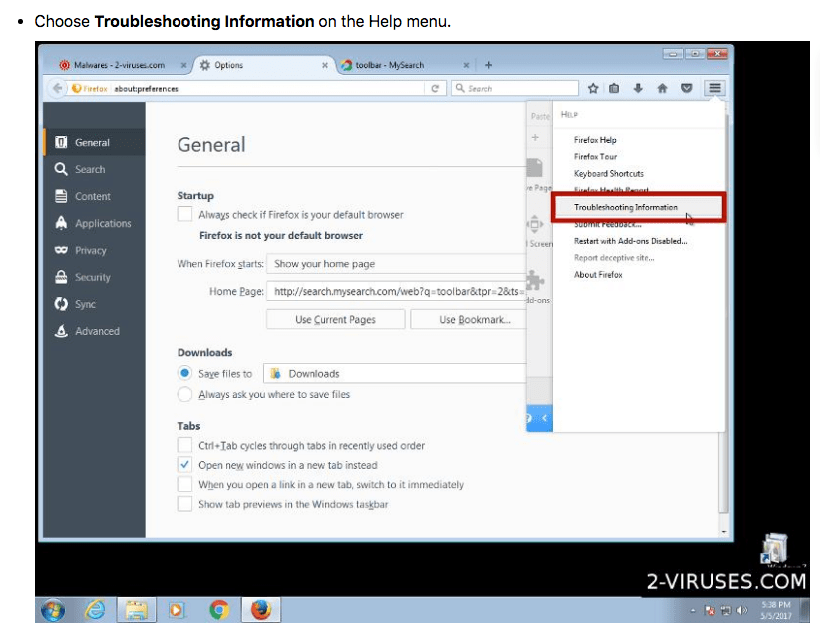Close the toolbar - MySearch tab
This screenshot has height=635, width=820.
pyautogui.click(x=466, y=65)
